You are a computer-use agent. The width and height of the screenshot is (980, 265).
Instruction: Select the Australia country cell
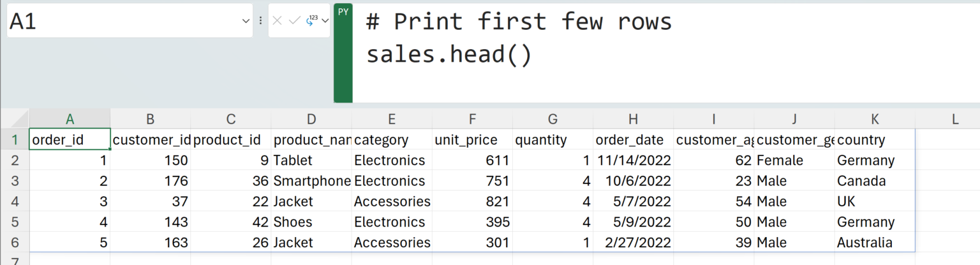[875, 243]
